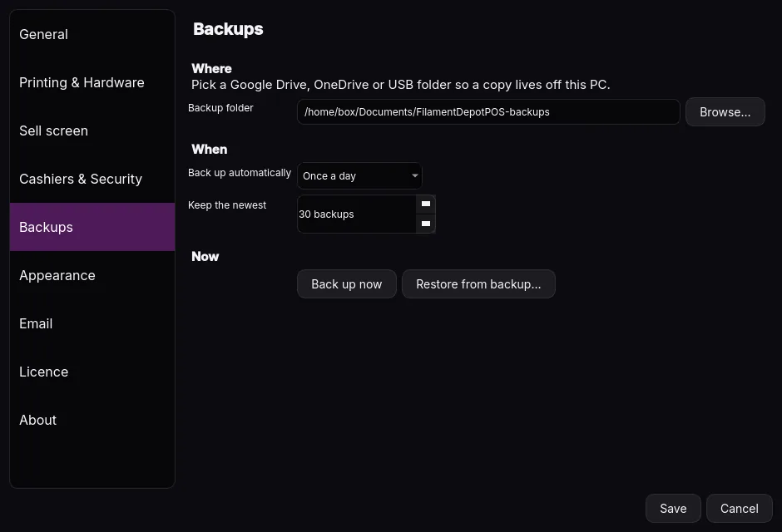Viewport: 782px width, 532px height.
Task: Click into the Backup folder path field
Action: [488, 112]
